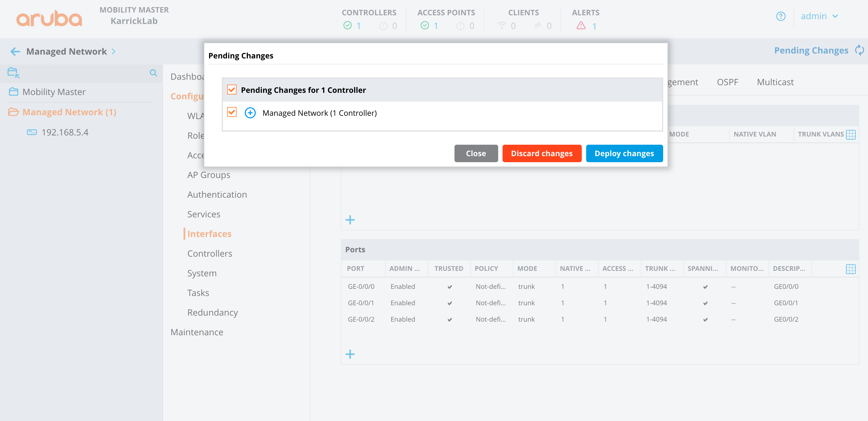This screenshot has width=868, height=421.
Task: Toggle the Managed Network (1 Controller) checkbox
Action: tap(232, 112)
